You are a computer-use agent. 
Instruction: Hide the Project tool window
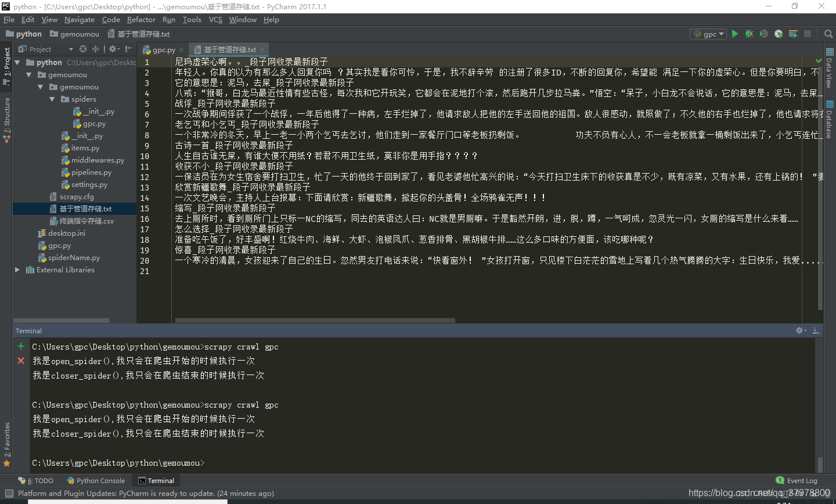[x=129, y=49]
